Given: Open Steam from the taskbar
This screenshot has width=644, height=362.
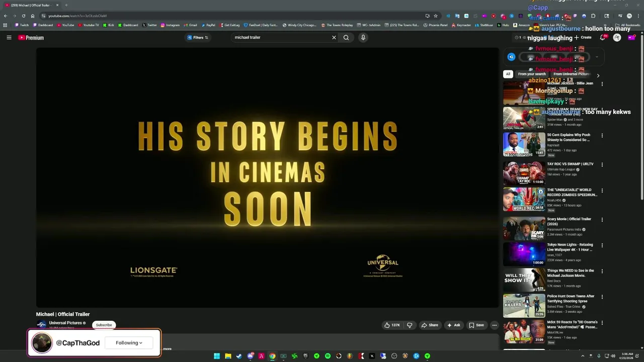Looking at the screenshot, I should point(239,356).
